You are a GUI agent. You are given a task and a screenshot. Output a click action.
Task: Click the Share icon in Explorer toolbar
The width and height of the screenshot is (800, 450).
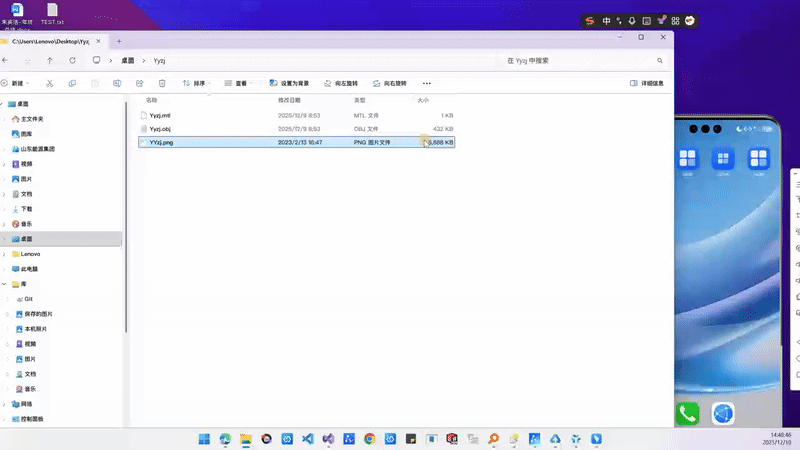(x=139, y=83)
